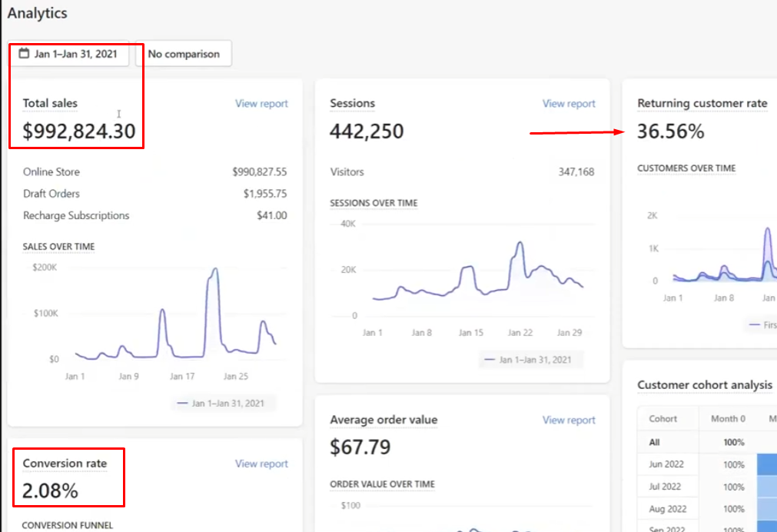This screenshot has width=777, height=532.
Task: Select the Recharge Subscriptions row label
Action: 76,216
